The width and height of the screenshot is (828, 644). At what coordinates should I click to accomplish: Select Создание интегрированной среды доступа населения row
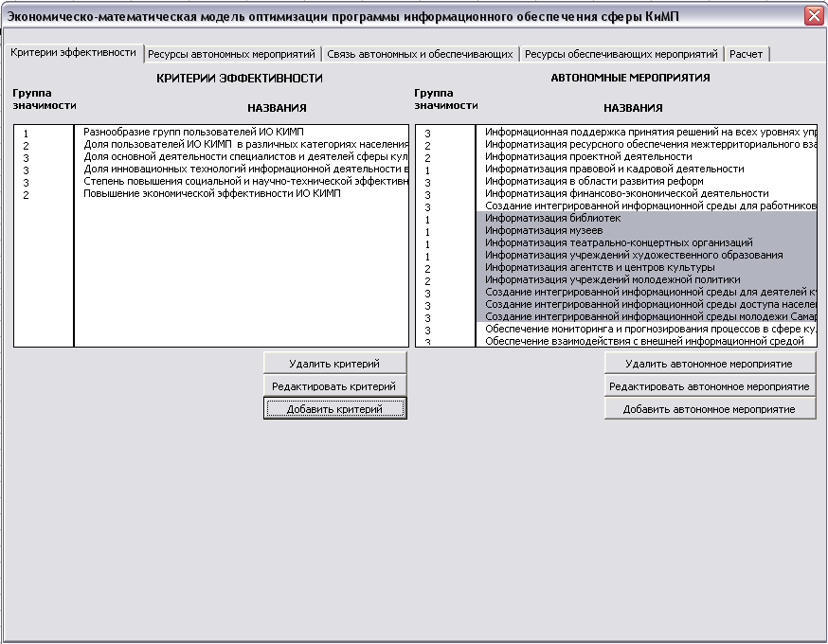646,305
